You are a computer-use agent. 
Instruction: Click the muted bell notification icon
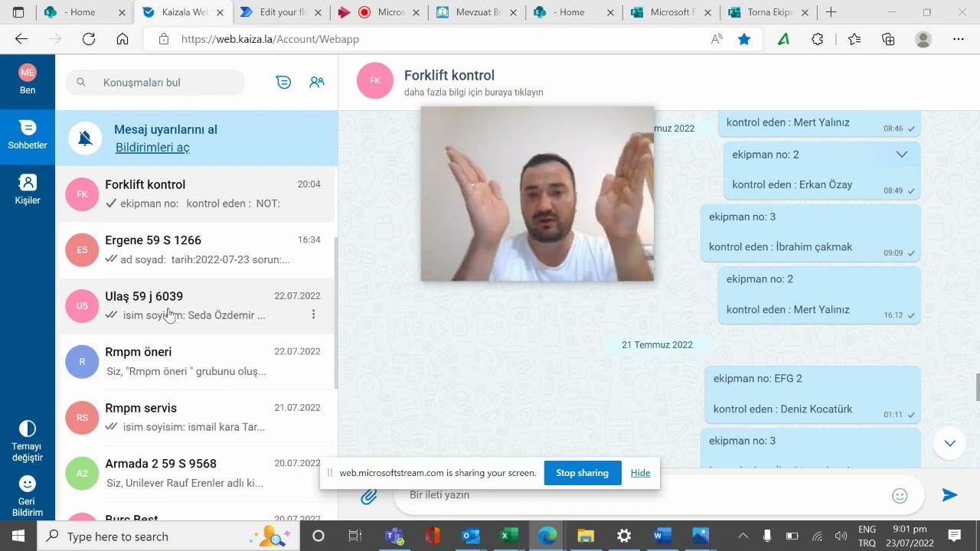(x=86, y=138)
